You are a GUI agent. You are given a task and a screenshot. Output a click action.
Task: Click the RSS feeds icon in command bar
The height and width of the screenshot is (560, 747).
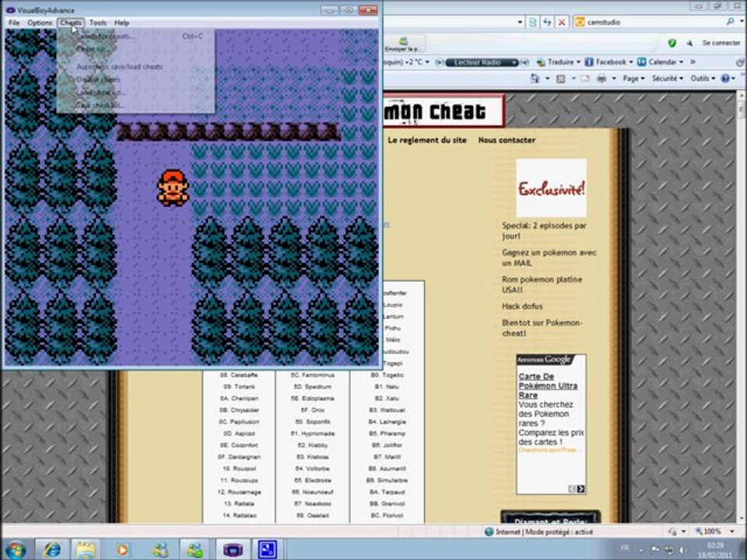point(561,79)
